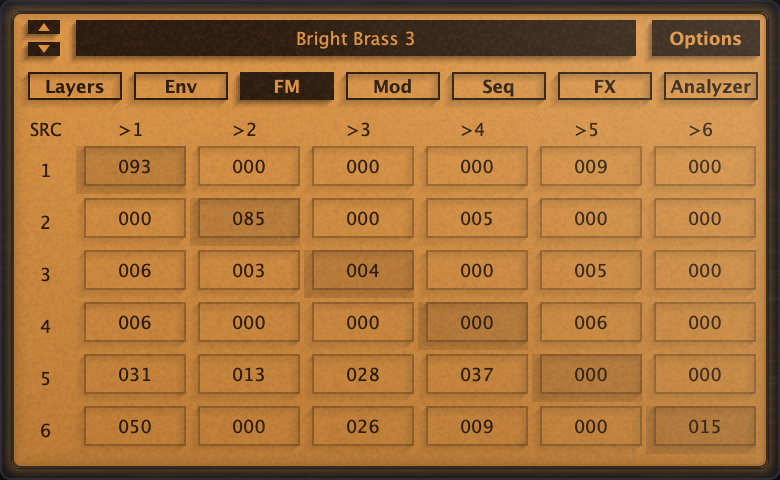Viewport: 780px width, 480px height.
Task: Click source 3 to >5 cell 005
Action: (590, 270)
